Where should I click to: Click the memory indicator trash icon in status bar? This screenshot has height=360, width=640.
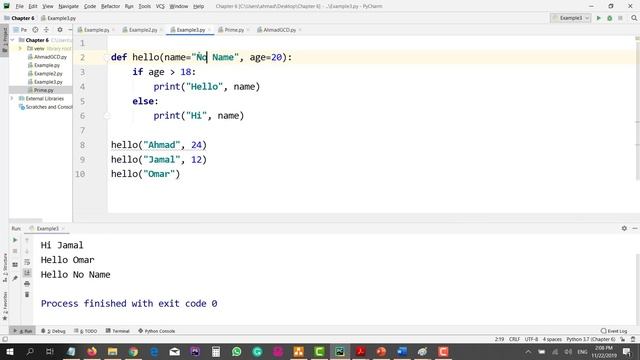pos(633,339)
